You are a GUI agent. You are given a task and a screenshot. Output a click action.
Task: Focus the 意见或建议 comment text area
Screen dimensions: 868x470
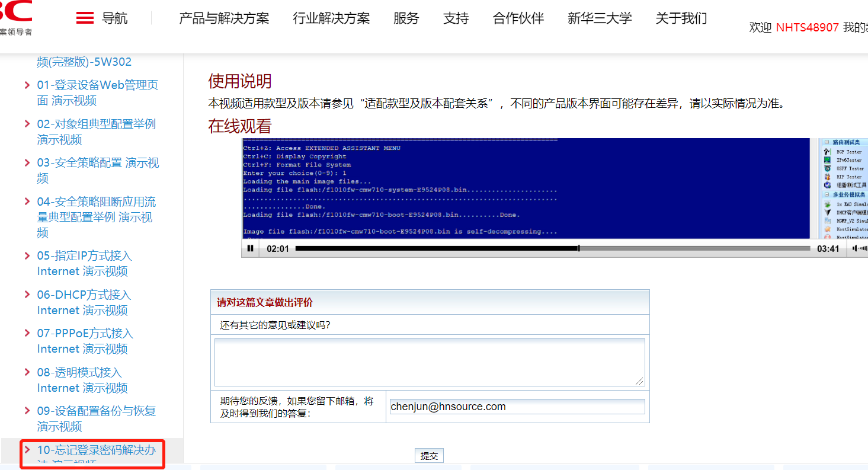point(430,363)
